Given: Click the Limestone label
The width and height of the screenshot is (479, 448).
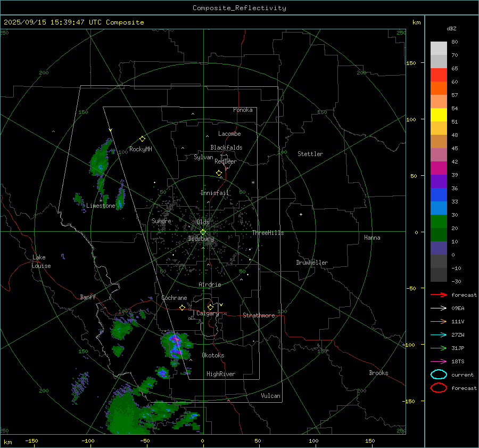Looking at the screenshot, I should [x=101, y=206].
